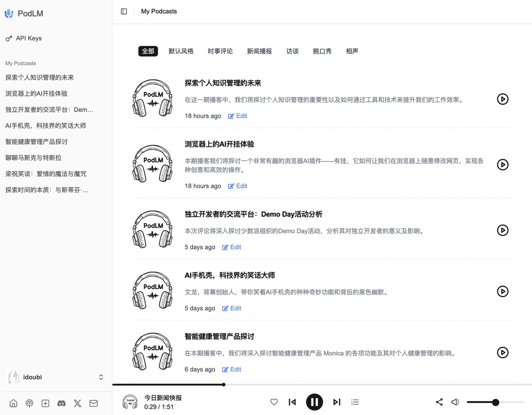Open the idoubi account switcher chevron
This screenshot has width=532, height=415.
point(101,377)
